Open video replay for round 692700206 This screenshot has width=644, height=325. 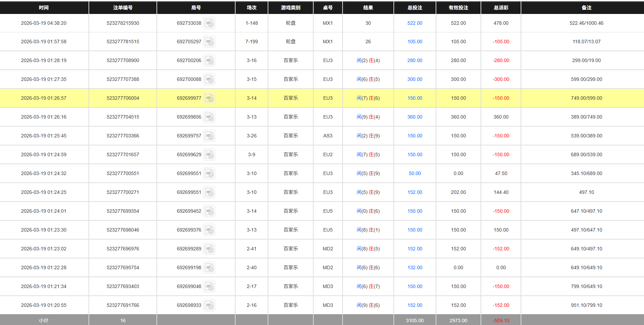209,60
